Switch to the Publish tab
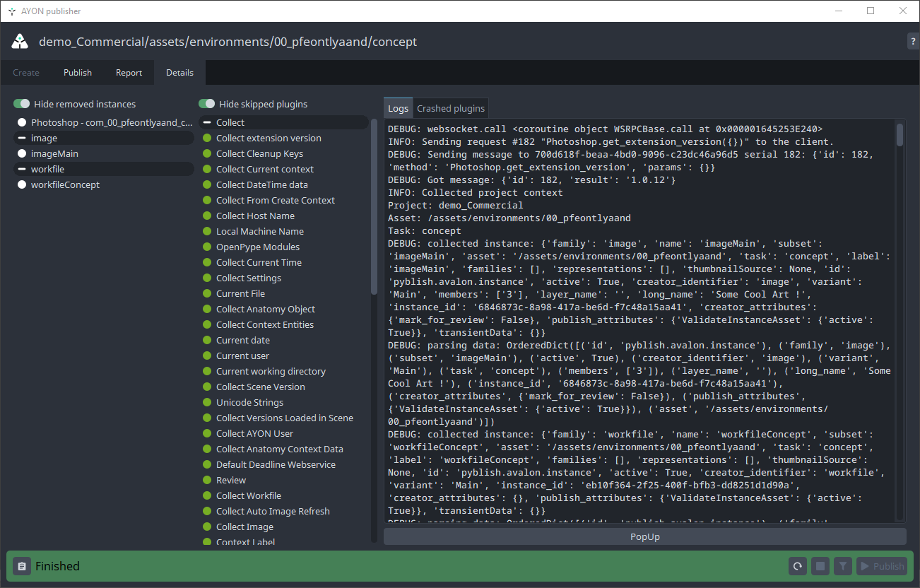This screenshot has height=588, width=920. [78, 73]
